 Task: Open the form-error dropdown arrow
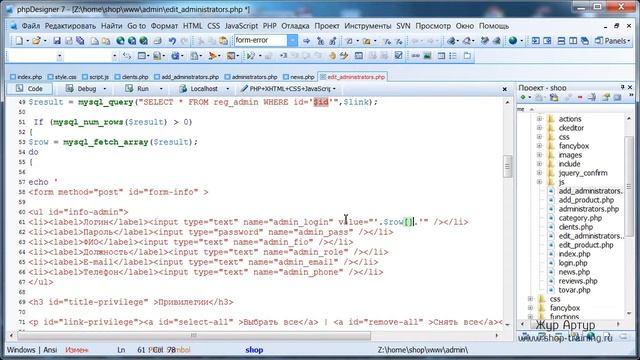point(292,40)
